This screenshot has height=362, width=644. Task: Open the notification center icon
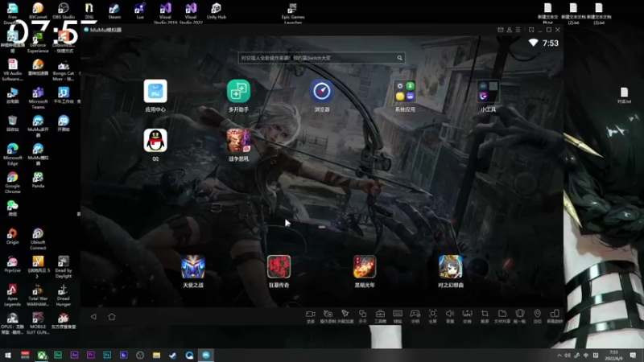click(633, 355)
